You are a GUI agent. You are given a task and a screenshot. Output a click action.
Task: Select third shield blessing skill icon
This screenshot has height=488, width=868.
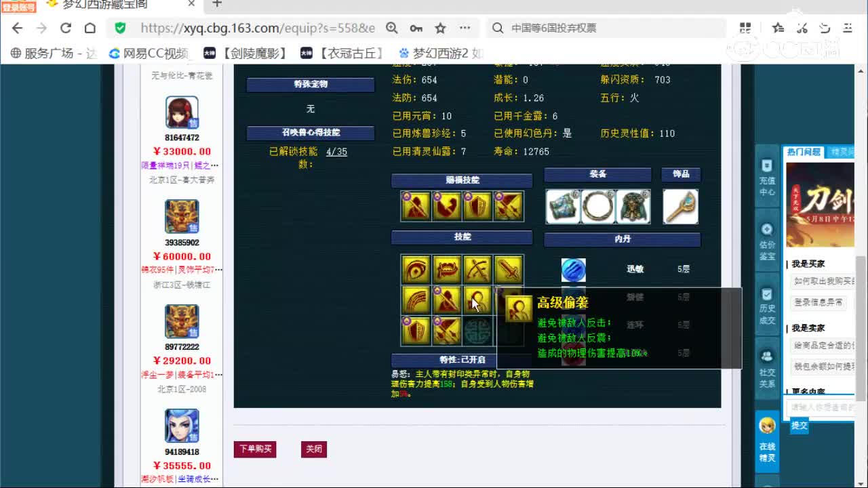click(x=477, y=206)
